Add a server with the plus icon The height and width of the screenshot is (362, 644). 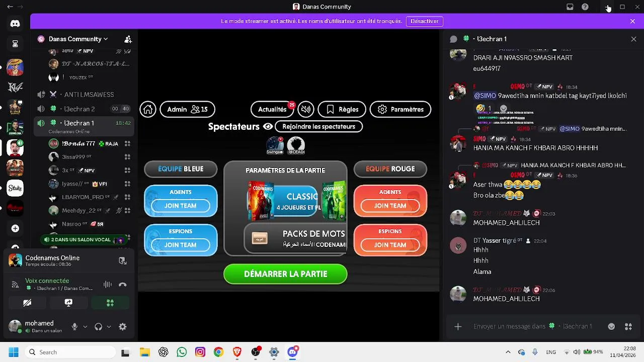(x=15, y=228)
